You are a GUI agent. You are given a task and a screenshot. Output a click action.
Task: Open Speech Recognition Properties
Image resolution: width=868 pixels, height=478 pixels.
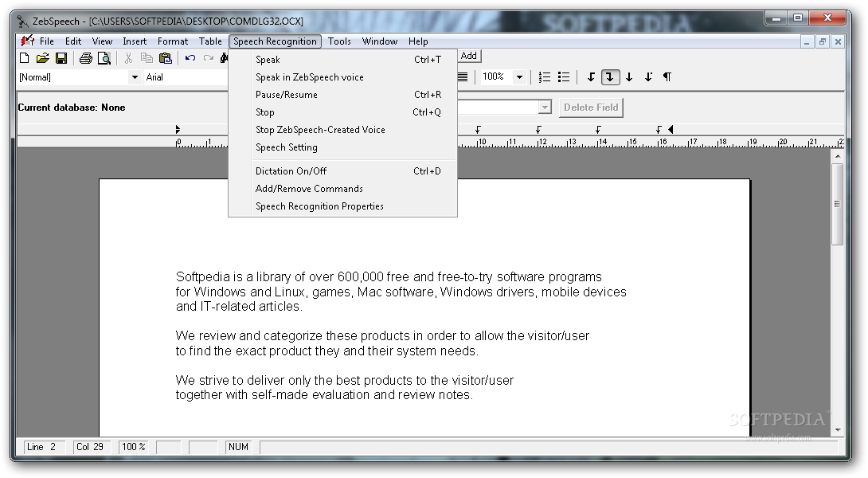coord(342,206)
